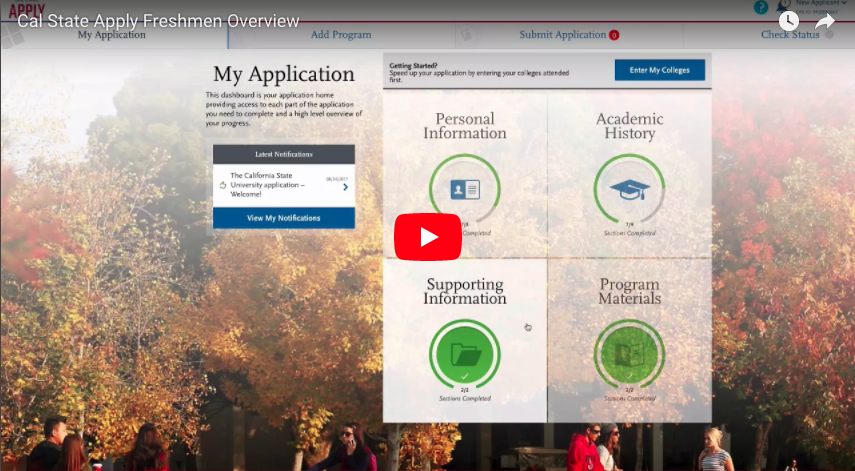855x471 pixels.
Task: Open the video title Cal State Apply Freshmen Overview
Action: (158, 21)
